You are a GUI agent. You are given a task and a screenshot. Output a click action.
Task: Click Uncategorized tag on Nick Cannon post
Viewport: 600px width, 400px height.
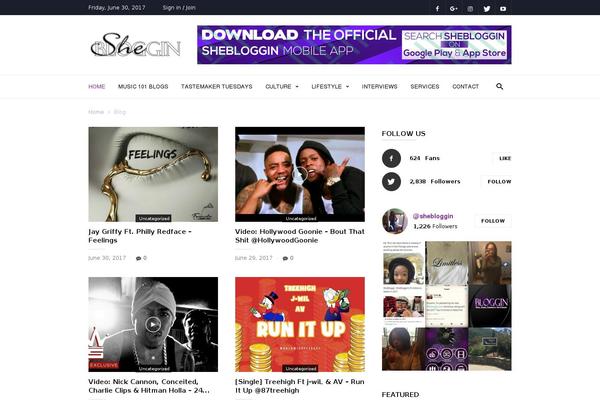[154, 368]
